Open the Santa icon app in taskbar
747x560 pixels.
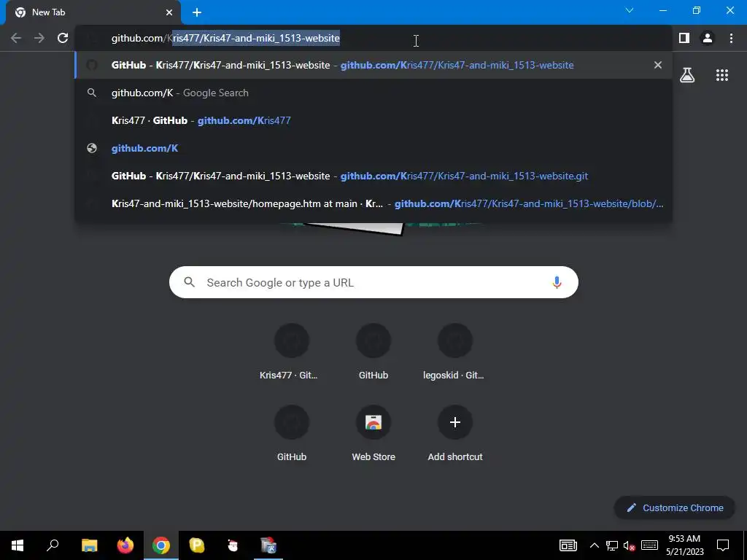[x=233, y=545]
